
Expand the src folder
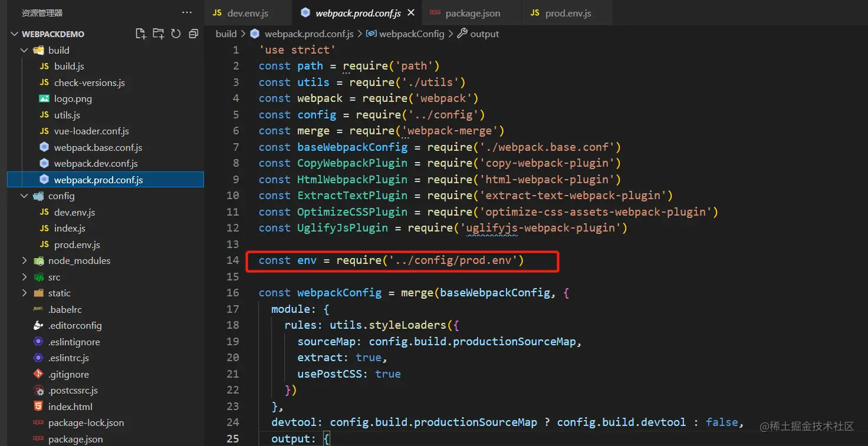(24, 277)
